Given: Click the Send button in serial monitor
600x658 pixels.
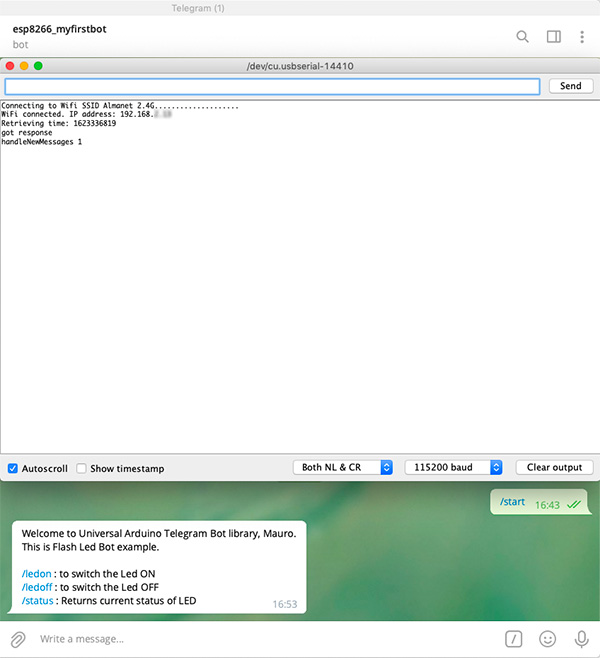Looking at the screenshot, I should (571, 86).
